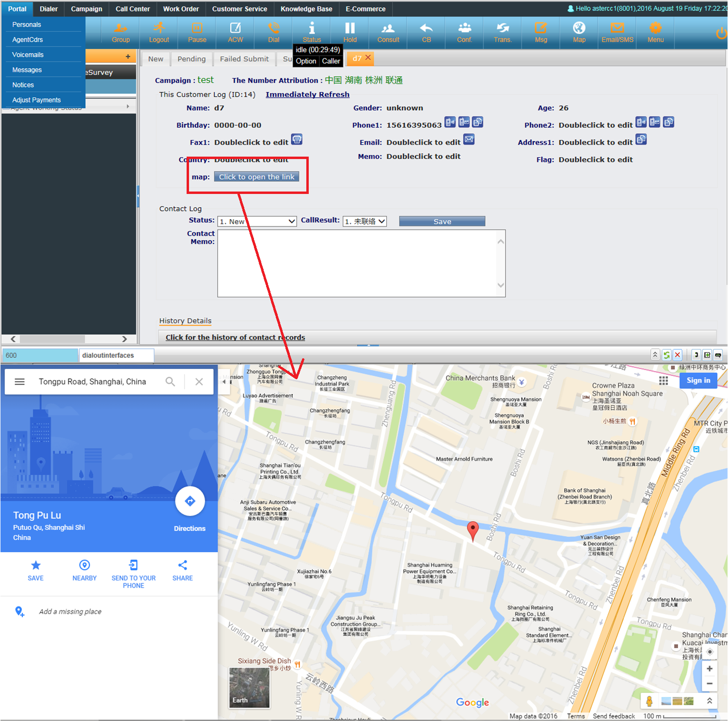Expand the Status dropdown in Contact Log
Image resolution: width=728 pixels, height=721 pixels.
pos(257,221)
